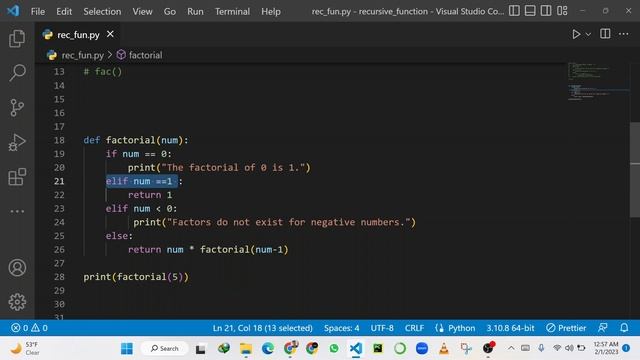Click the minimap code overview
640x360 pixels.
tap(598, 82)
